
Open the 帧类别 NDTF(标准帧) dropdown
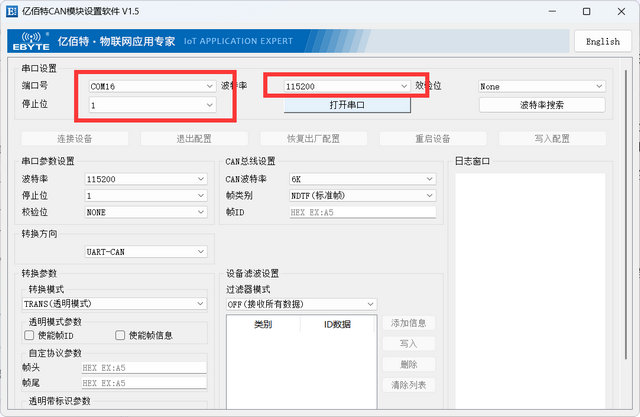(x=362, y=196)
